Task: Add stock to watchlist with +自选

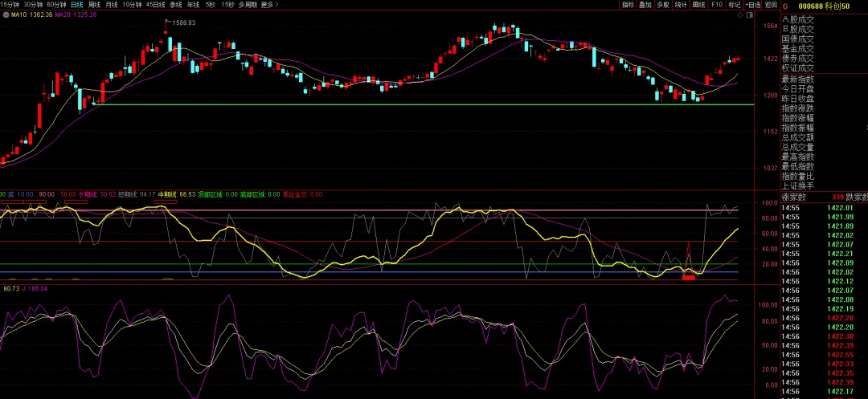Action: click(x=752, y=5)
